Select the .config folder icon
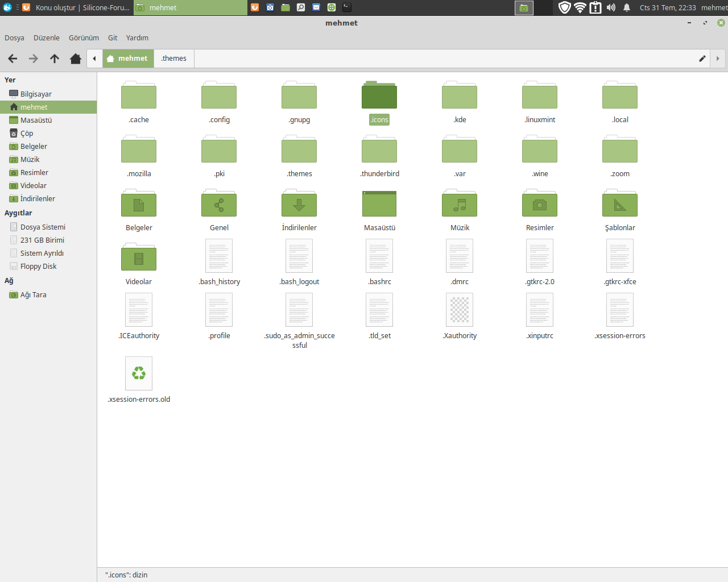 [219, 95]
